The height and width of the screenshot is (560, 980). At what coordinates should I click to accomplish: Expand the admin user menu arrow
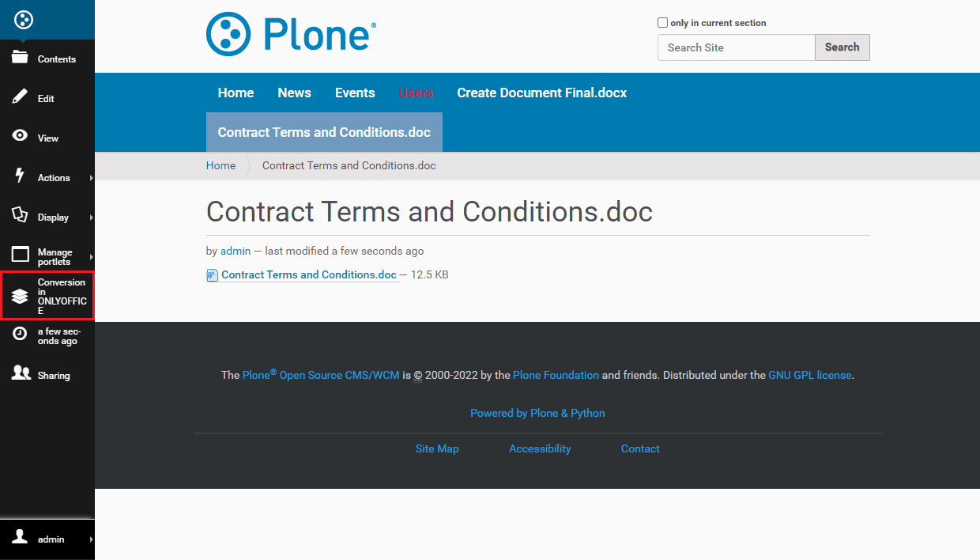click(91, 539)
